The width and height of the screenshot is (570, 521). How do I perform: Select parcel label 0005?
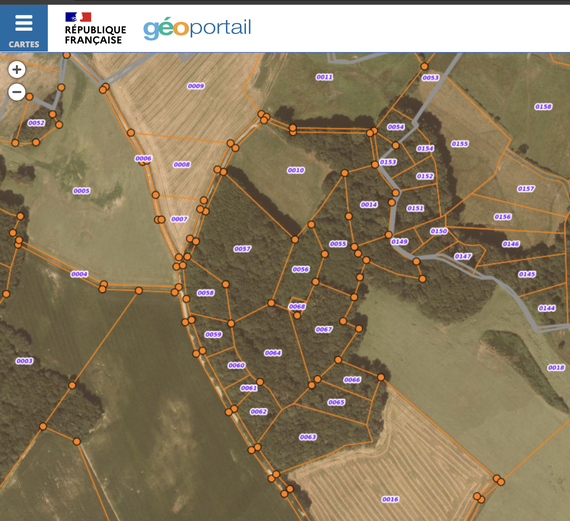81,191
